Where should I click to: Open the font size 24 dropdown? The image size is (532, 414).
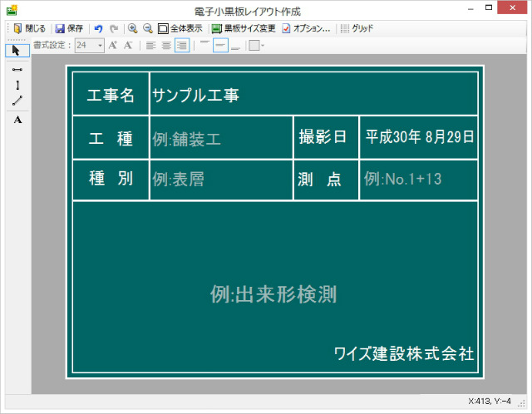pyautogui.click(x=100, y=46)
